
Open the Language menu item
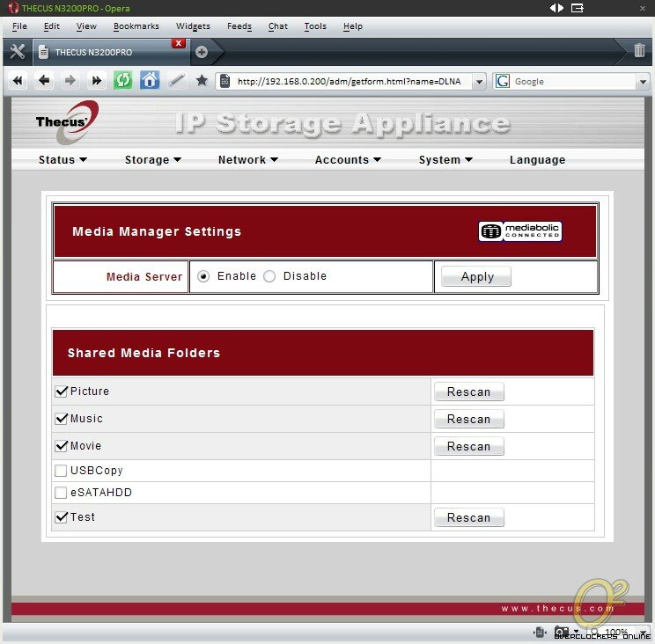point(537,160)
